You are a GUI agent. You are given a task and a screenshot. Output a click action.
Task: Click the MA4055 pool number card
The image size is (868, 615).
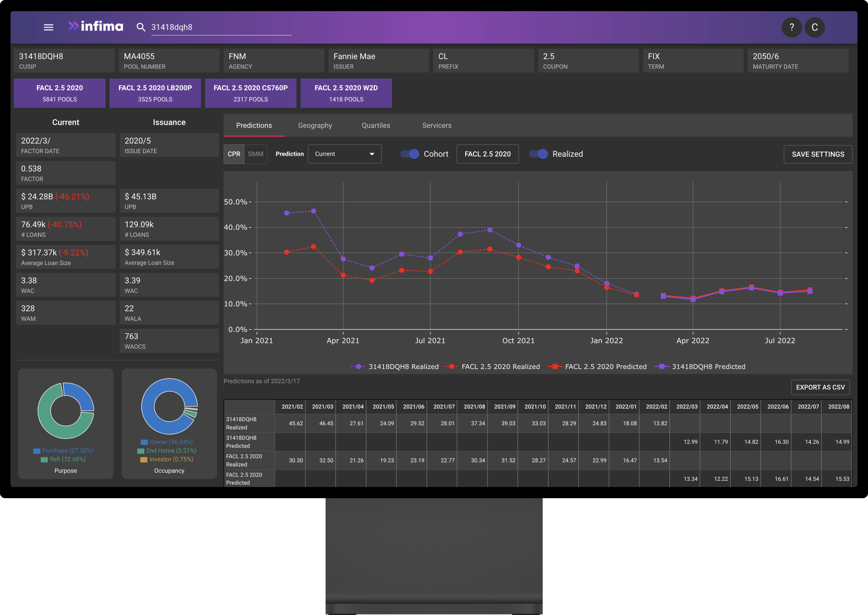(169, 61)
